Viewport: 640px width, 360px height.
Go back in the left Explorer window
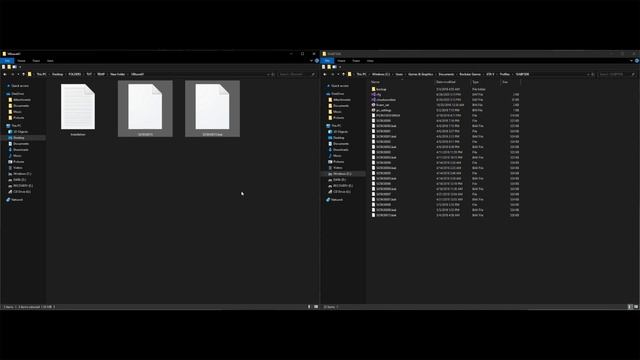(x=5, y=74)
